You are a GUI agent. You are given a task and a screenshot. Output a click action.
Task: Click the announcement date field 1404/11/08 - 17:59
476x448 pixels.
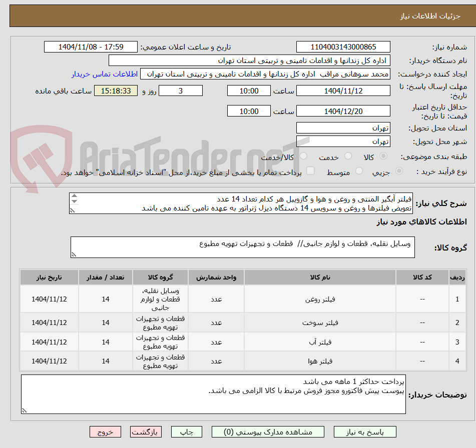pyautogui.click(x=91, y=47)
